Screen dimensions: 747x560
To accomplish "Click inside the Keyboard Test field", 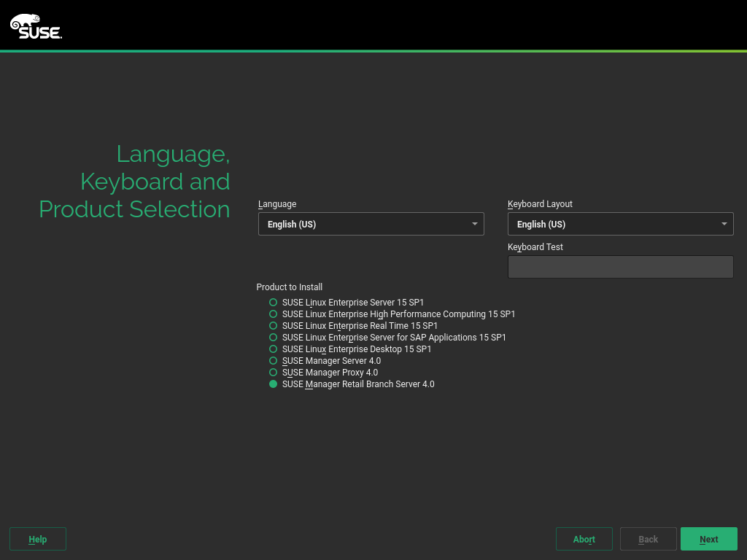I will [x=620, y=267].
